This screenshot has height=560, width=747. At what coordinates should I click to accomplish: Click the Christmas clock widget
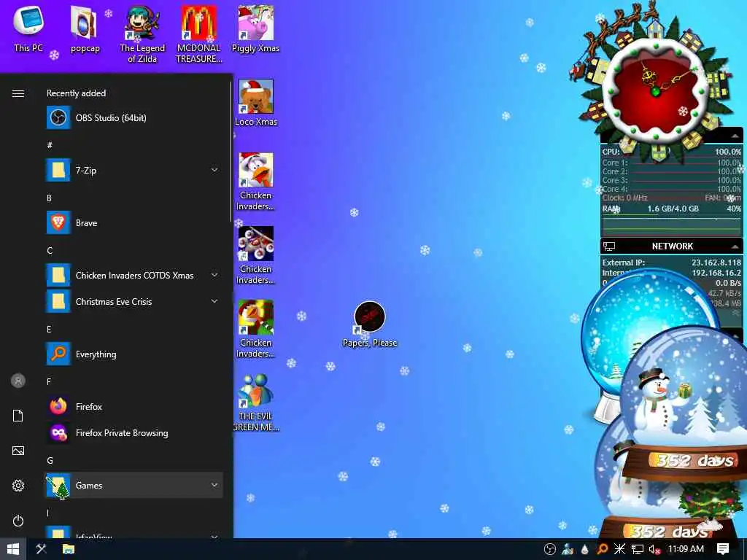656,90
